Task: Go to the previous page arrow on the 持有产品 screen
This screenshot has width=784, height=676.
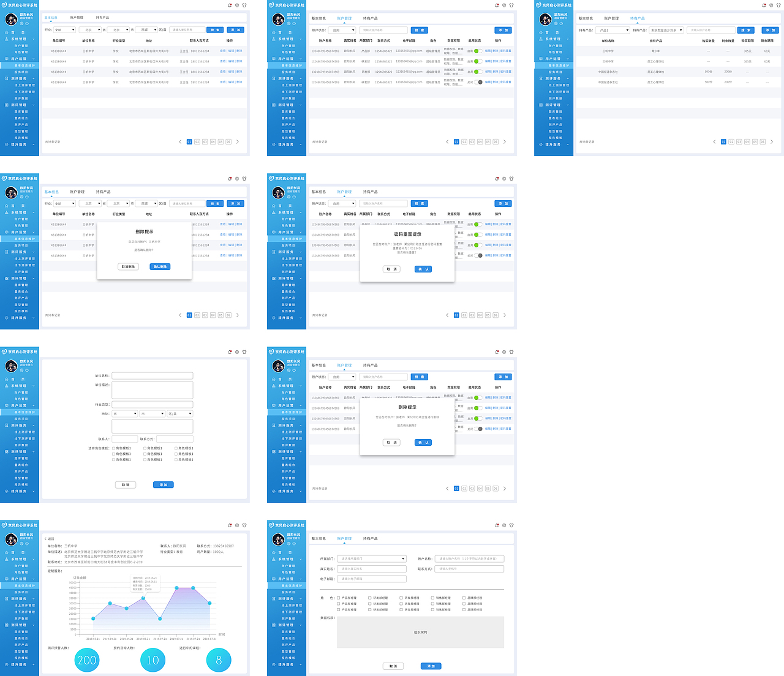Action: point(714,141)
